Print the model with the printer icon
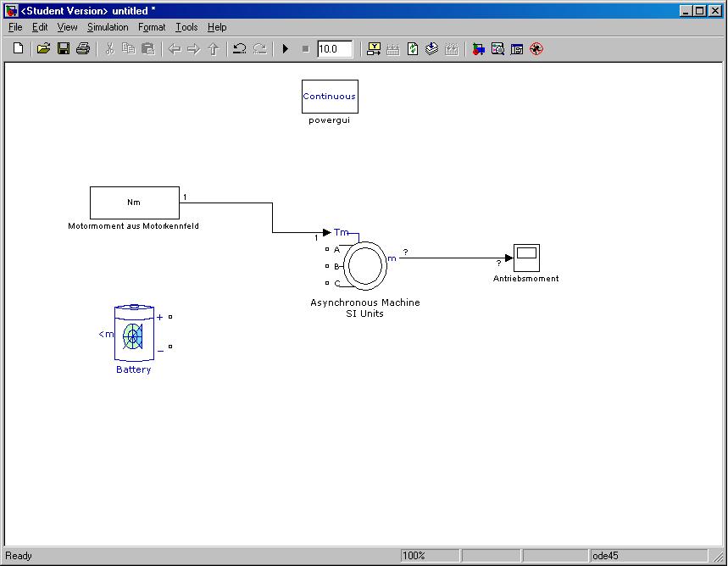This screenshot has height=566, width=728. [82, 49]
